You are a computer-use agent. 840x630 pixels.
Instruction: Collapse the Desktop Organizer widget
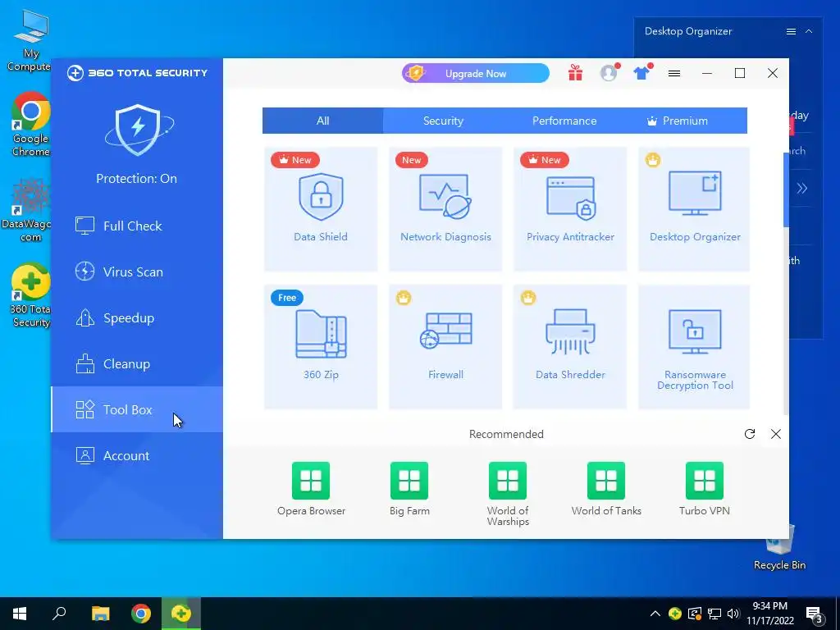(x=809, y=32)
